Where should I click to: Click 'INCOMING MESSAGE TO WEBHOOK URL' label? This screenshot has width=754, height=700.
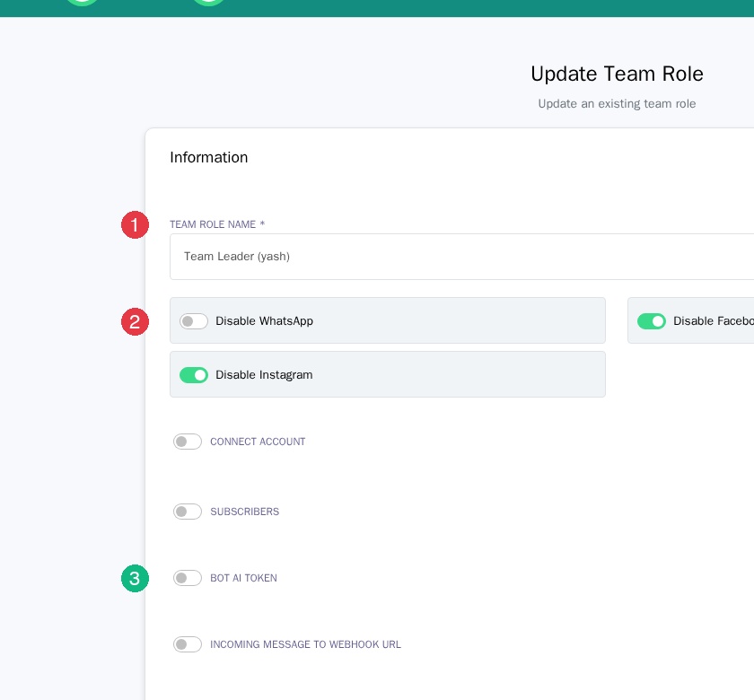click(x=305, y=644)
